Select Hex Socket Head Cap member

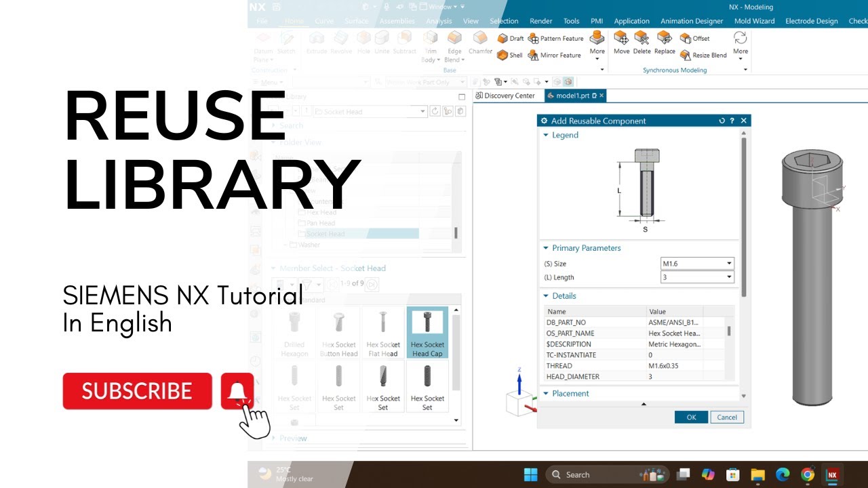427,333
